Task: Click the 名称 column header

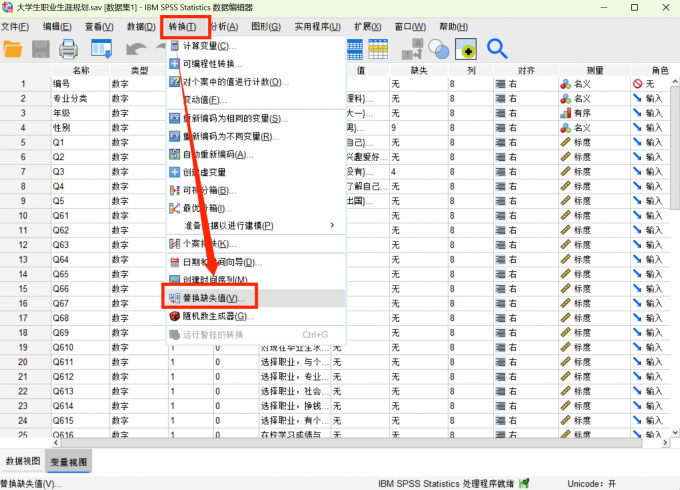Action: (81, 70)
